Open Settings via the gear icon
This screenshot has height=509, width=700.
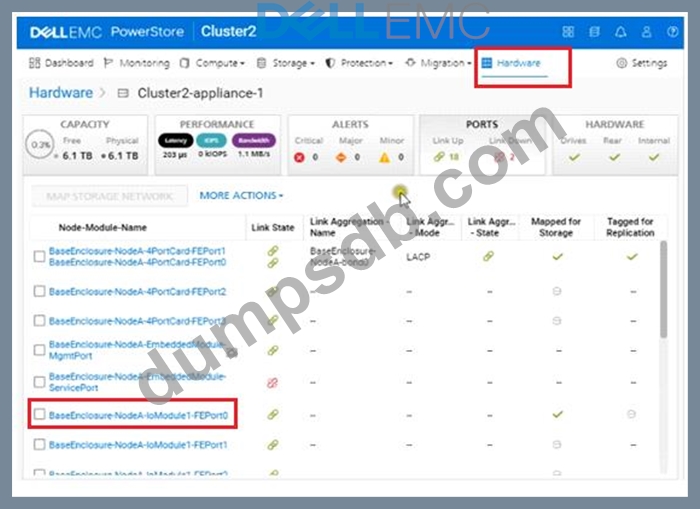pyautogui.click(x=622, y=63)
